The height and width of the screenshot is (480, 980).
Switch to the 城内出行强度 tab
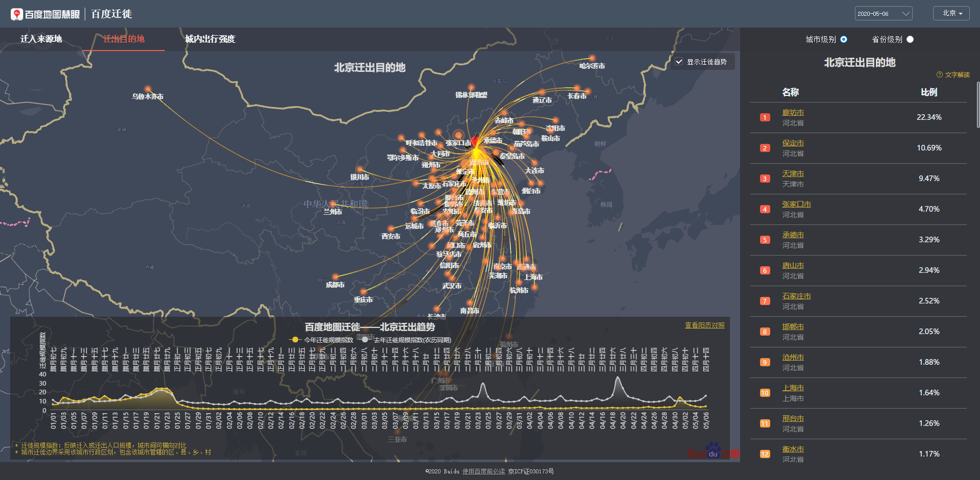[210, 39]
